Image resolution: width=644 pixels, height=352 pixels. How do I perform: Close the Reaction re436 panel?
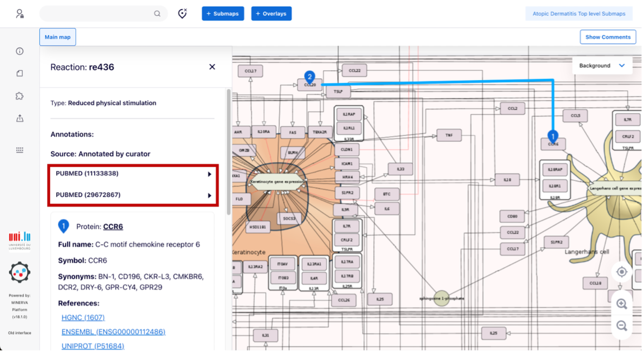coord(212,67)
